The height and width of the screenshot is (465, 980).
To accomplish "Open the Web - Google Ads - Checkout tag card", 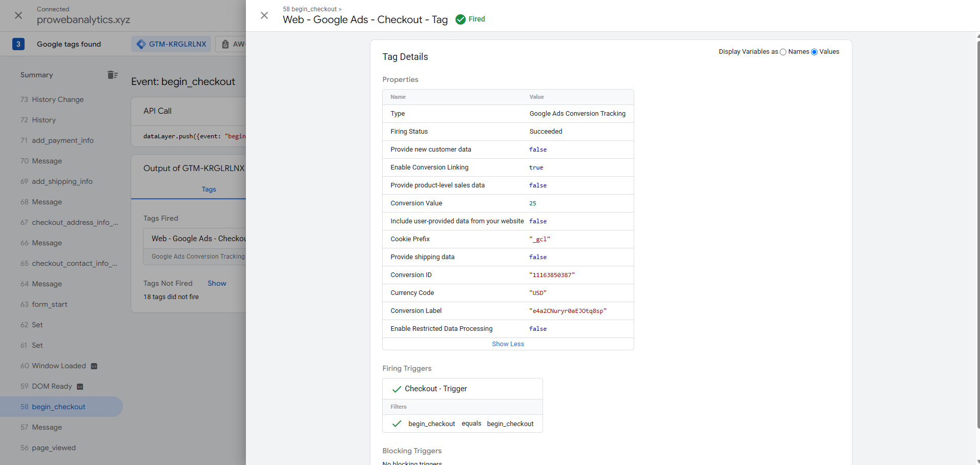I will tap(198, 239).
